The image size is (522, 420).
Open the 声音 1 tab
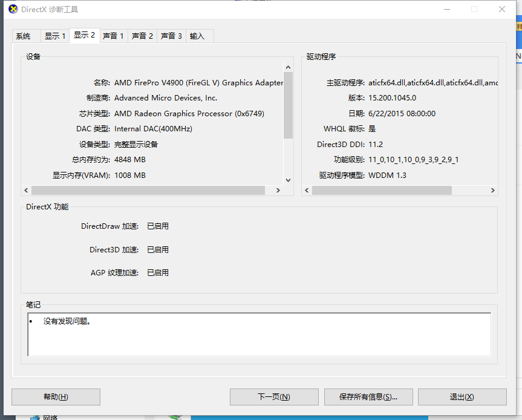(114, 36)
